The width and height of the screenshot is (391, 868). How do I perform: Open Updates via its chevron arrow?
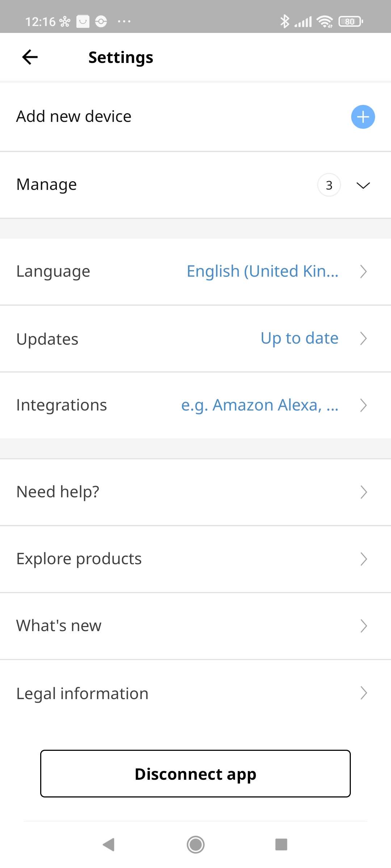click(363, 339)
